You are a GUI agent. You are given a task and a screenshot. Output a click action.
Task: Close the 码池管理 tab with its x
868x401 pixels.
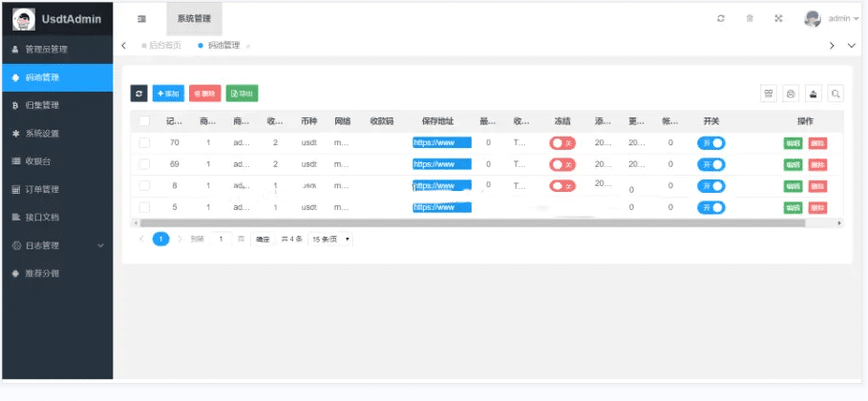pos(248,46)
